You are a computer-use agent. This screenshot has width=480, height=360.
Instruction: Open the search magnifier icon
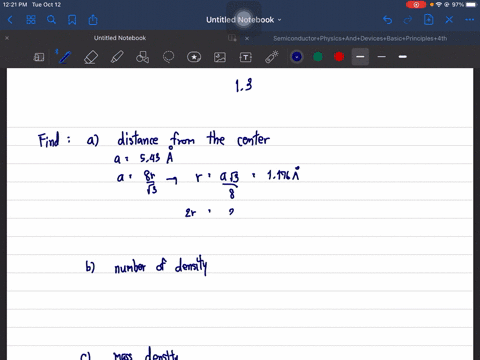click(51, 20)
